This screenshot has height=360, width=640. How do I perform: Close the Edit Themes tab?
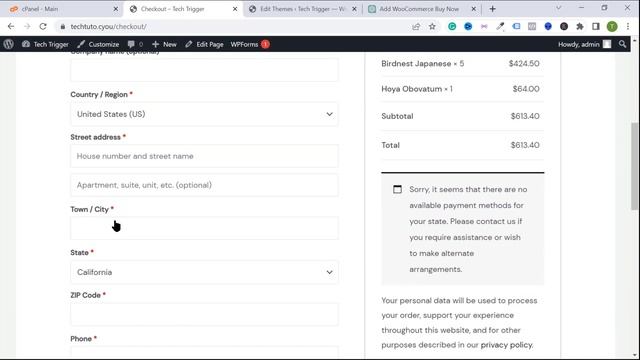coord(354,9)
